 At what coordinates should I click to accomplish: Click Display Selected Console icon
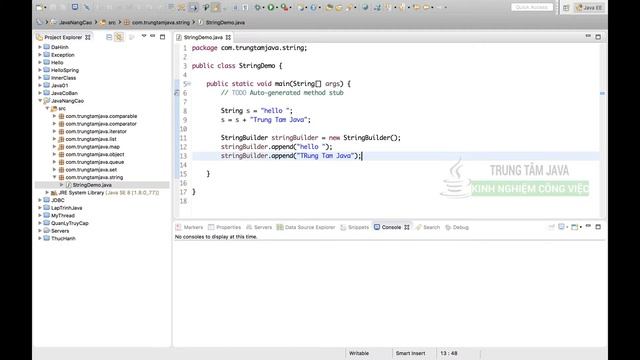point(562,227)
